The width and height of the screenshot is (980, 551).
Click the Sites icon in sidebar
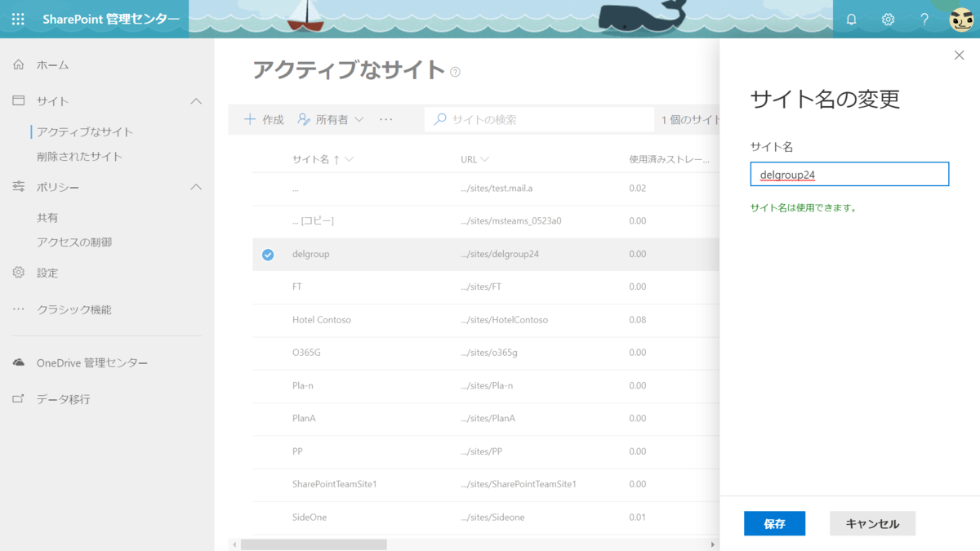[x=19, y=100]
